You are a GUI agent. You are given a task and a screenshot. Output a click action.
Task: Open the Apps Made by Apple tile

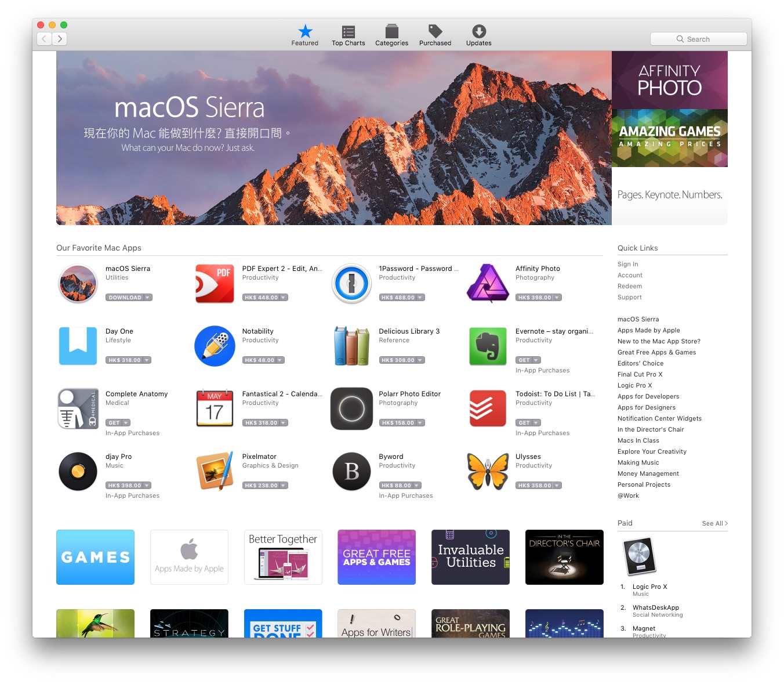pos(189,557)
